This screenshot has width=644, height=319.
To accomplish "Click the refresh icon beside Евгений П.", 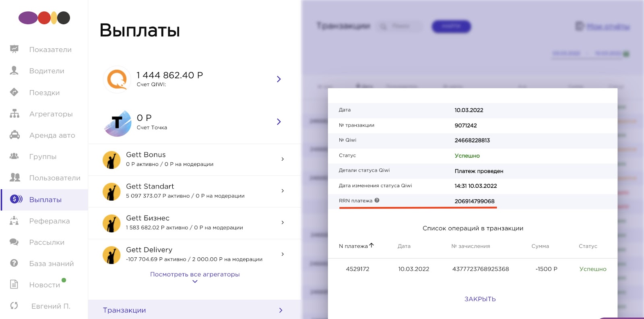I will tap(14, 306).
